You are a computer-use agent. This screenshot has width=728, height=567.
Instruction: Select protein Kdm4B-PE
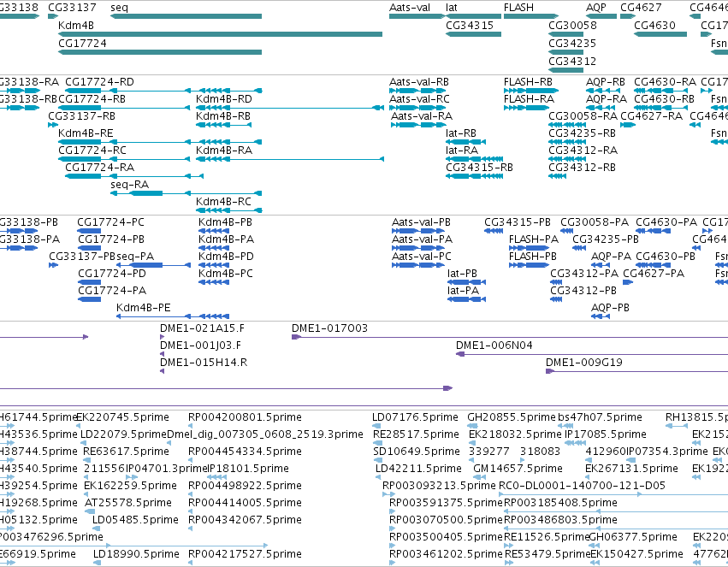click(x=172, y=316)
